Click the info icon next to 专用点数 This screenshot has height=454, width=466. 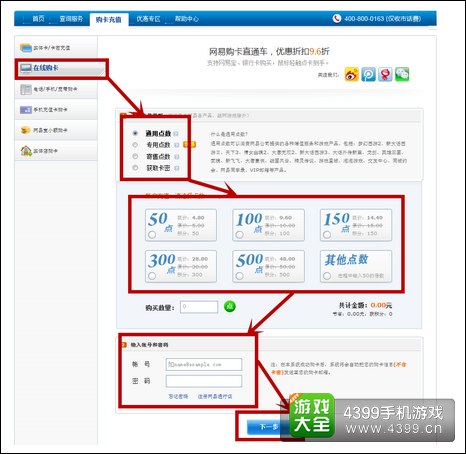click(177, 145)
